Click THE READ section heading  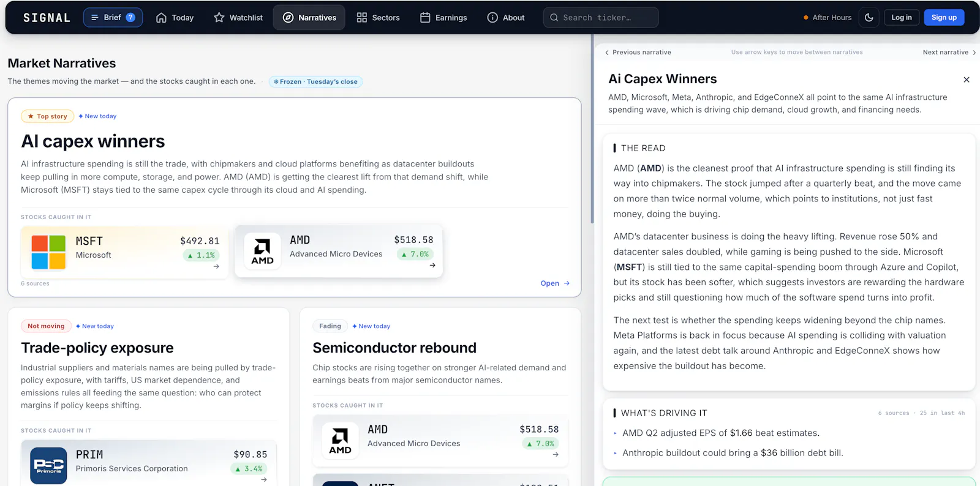643,148
